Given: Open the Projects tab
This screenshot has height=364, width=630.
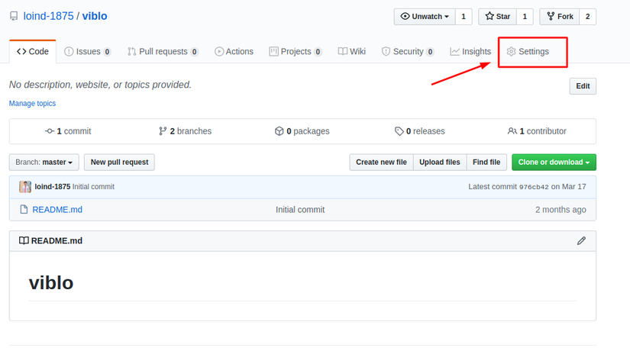Looking at the screenshot, I should point(296,51).
